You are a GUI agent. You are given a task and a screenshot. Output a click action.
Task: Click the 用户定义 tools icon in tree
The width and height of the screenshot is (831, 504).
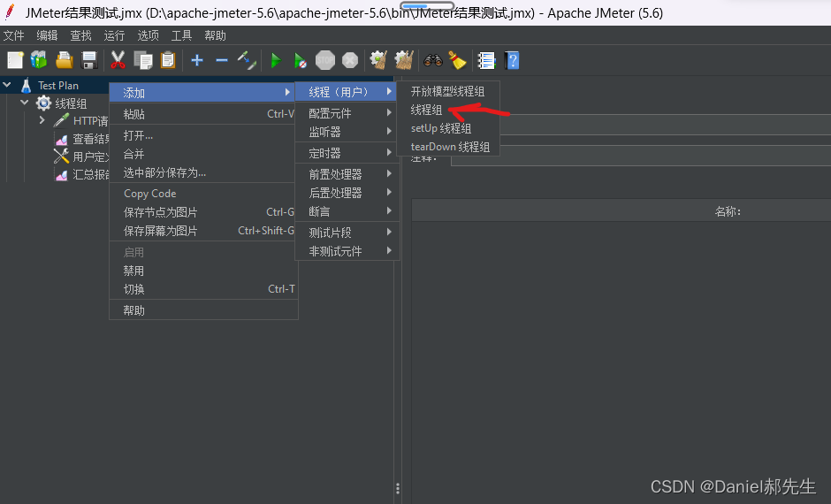61,156
